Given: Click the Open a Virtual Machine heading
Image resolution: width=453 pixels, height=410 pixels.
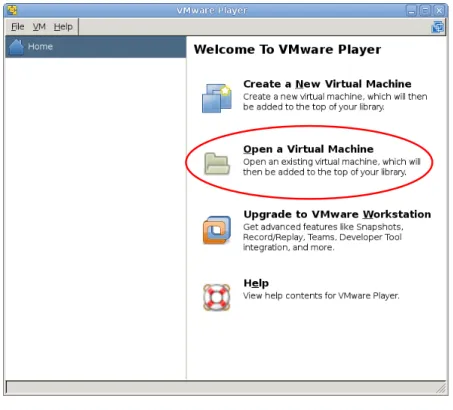Looking at the screenshot, I should 308,149.
